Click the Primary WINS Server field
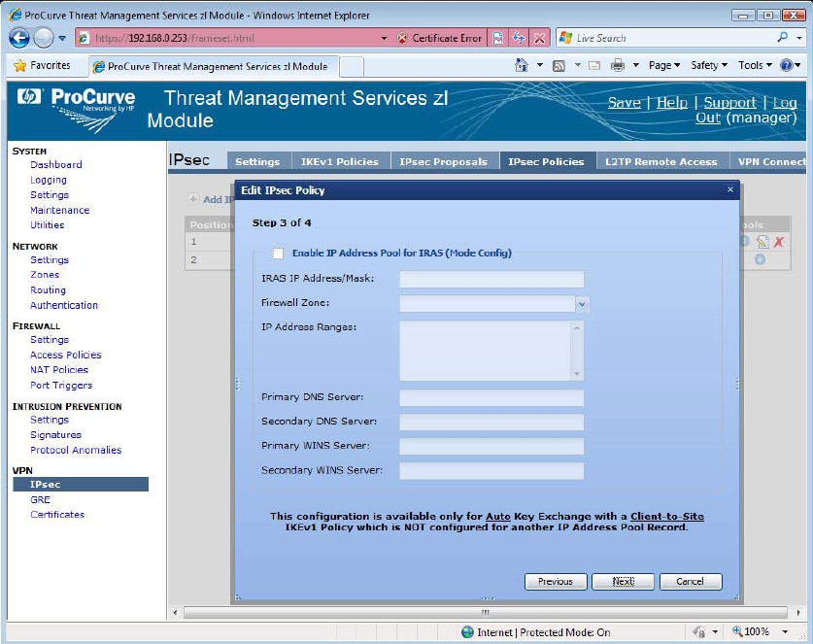Viewport: 813px width, 644px height. pos(491,447)
